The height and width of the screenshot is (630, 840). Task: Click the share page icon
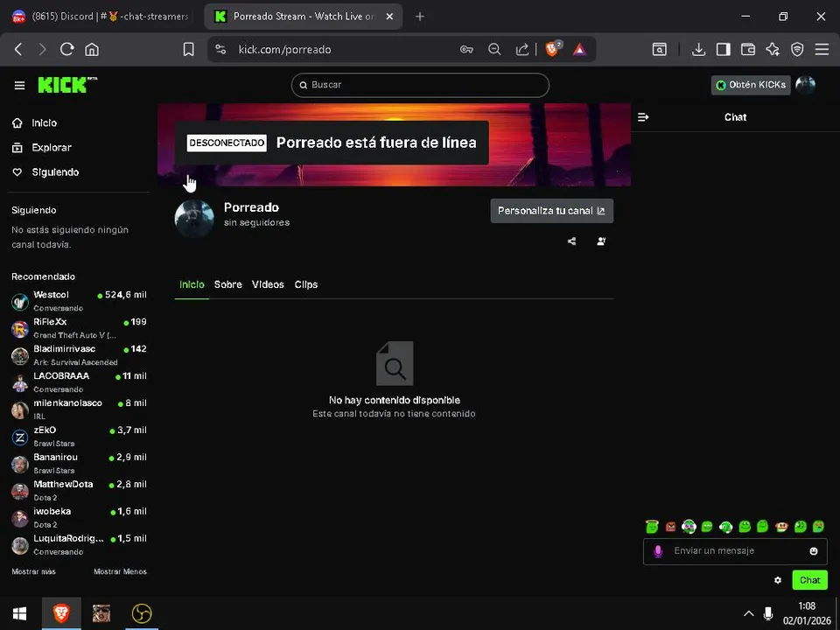pyautogui.click(x=521, y=49)
